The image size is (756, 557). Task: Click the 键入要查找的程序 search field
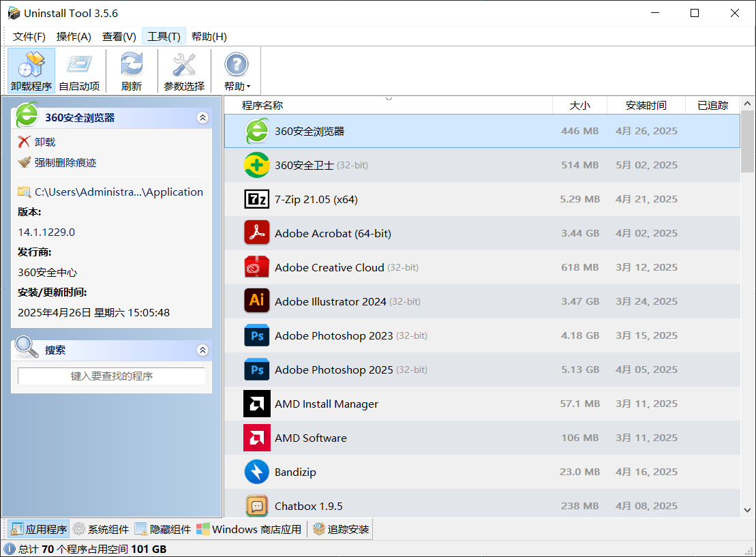(111, 376)
